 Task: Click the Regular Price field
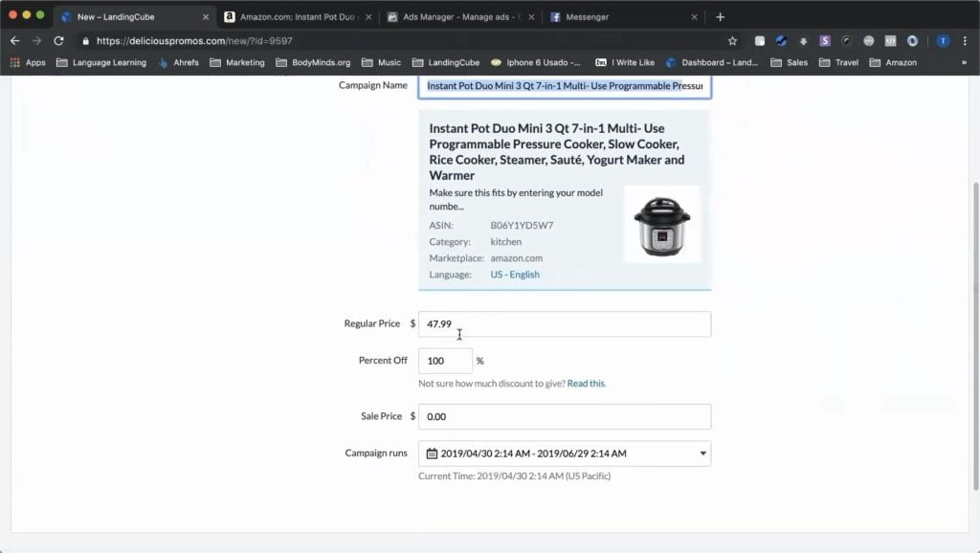(x=565, y=324)
